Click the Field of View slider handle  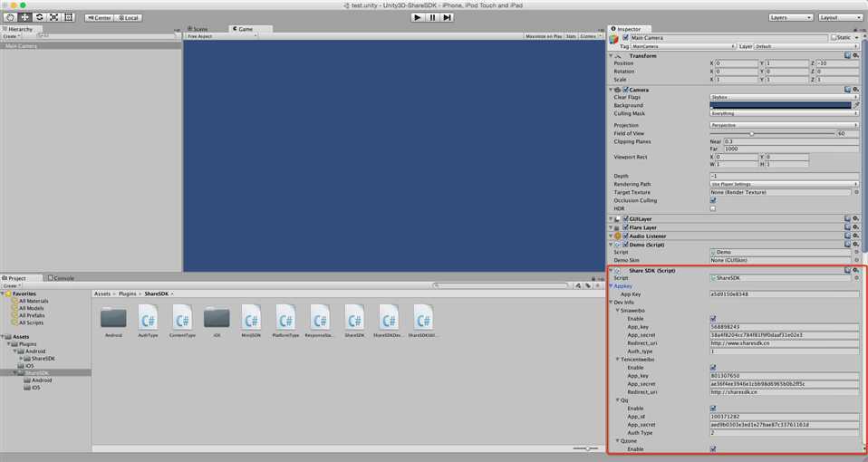tap(751, 133)
